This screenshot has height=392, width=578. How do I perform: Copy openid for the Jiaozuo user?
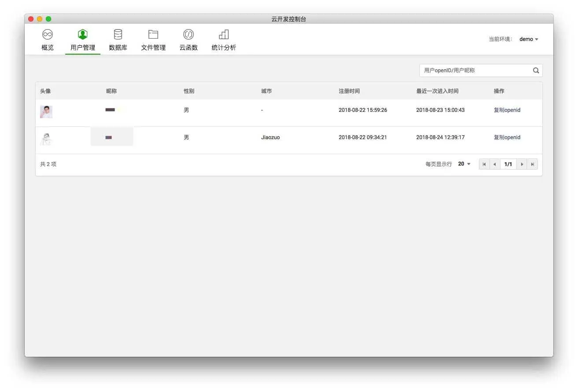pos(507,137)
